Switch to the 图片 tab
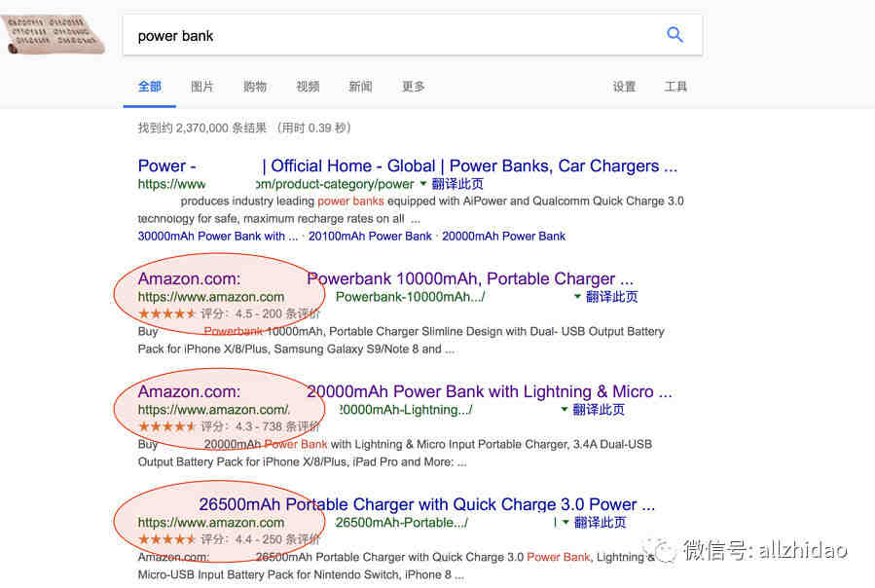The image size is (875, 588). tap(202, 87)
